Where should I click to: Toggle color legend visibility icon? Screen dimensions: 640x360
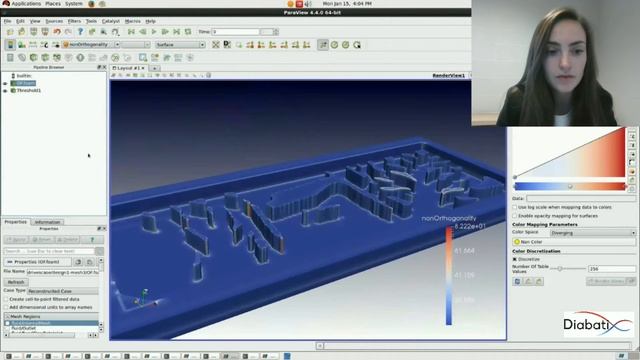point(10,45)
